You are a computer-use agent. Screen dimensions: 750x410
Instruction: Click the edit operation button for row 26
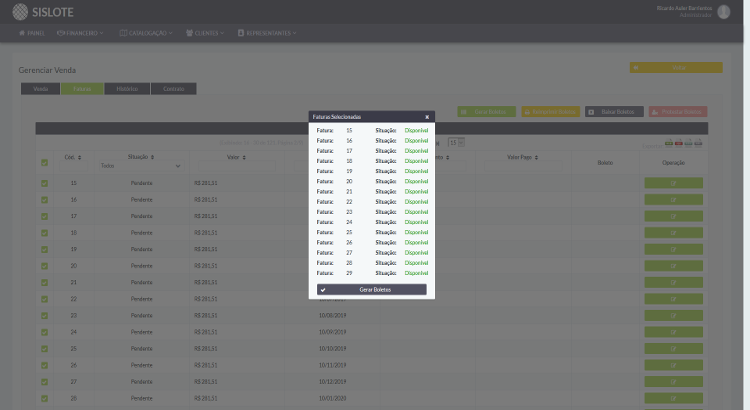pos(673,365)
